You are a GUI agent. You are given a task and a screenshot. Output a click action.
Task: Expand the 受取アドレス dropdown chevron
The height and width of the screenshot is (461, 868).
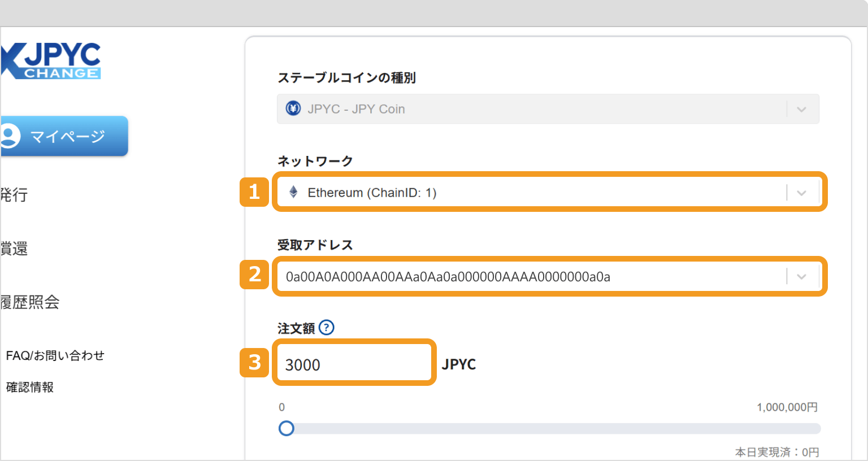(801, 276)
